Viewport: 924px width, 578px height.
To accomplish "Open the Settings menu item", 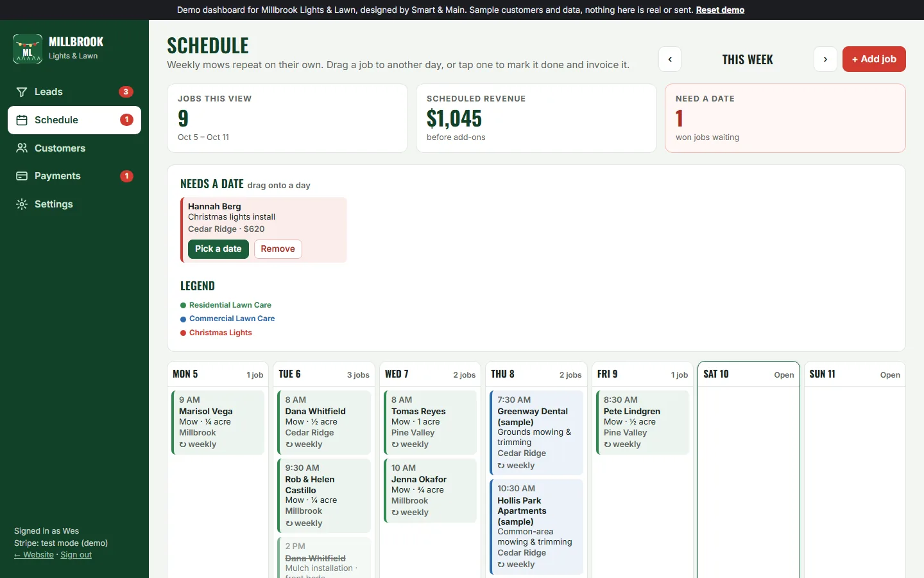I will [74, 204].
